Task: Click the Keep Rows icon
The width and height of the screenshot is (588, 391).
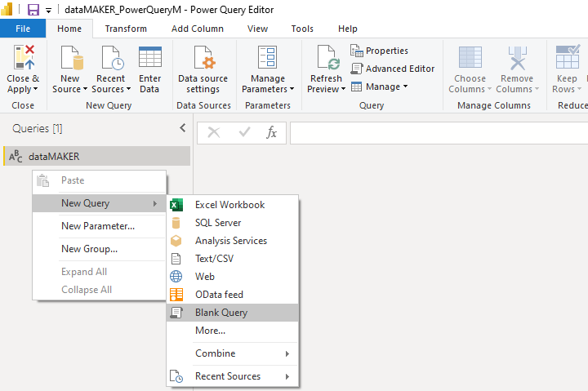Action: [568, 56]
